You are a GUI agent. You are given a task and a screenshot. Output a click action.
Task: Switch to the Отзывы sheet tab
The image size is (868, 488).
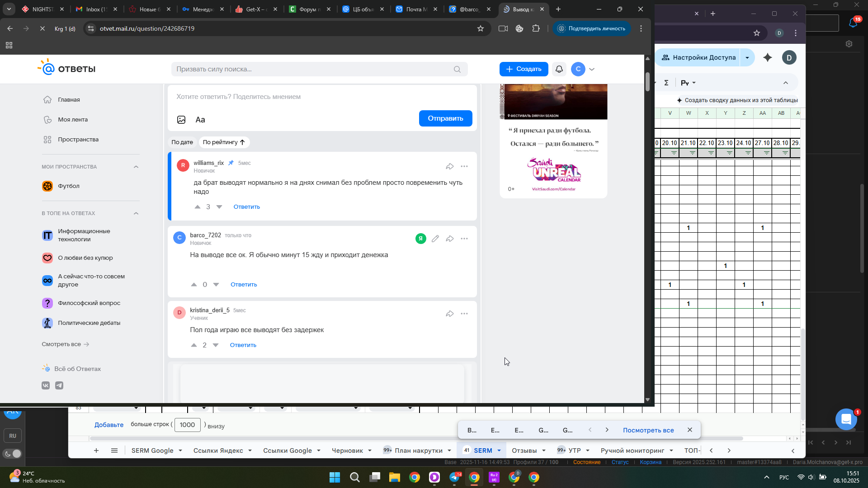[x=524, y=450]
